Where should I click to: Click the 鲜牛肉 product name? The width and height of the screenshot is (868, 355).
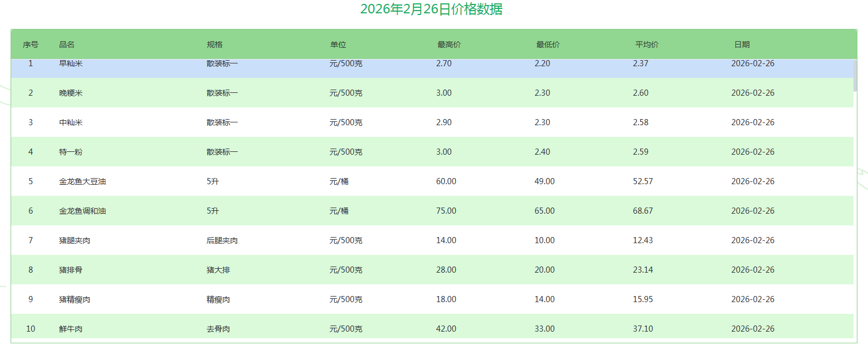tap(71, 329)
